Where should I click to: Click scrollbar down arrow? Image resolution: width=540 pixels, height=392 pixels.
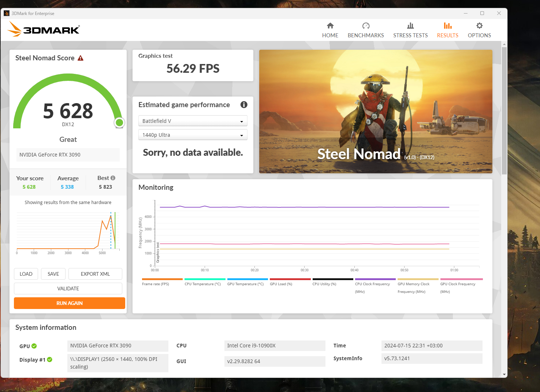click(504, 374)
